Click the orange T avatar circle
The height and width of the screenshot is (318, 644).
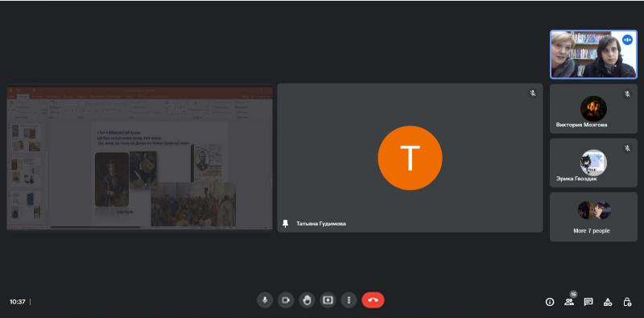click(410, 158)
